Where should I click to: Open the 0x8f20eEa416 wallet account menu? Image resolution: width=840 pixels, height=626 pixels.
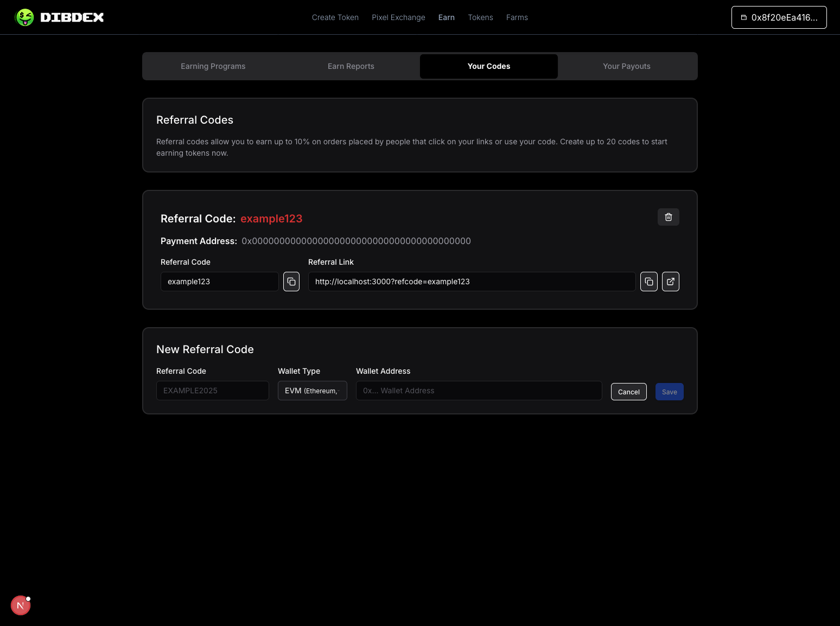click(x=779, y=17)
